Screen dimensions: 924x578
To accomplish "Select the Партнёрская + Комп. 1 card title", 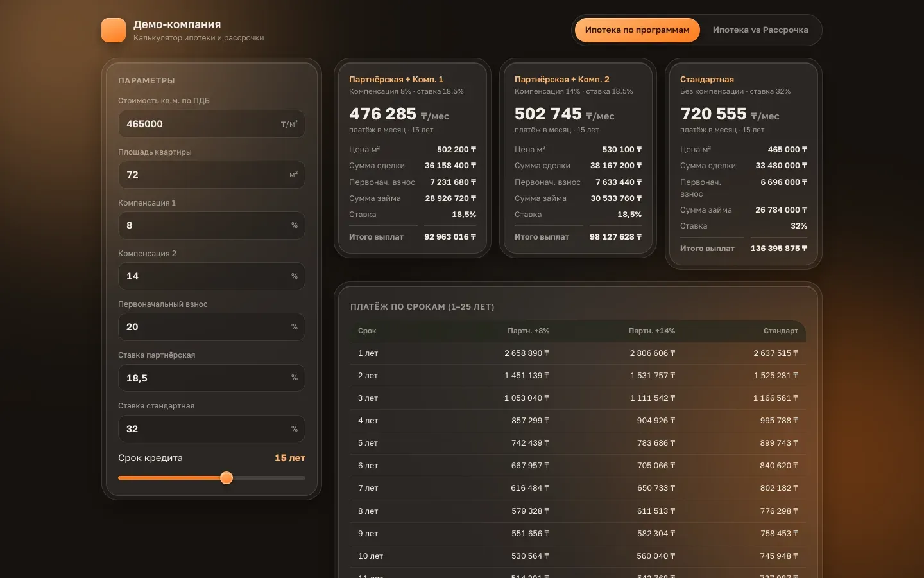I will tap(396, 80).
